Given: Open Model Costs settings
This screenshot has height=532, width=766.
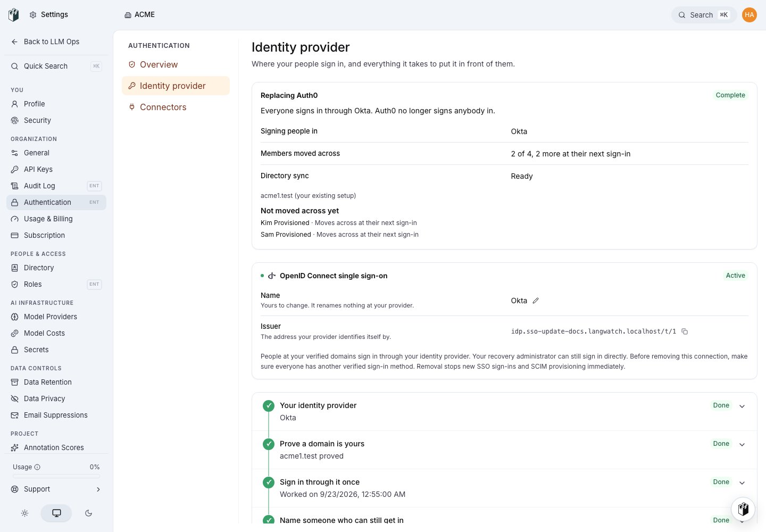Looking at the screenshot, I should pyautogui.click(x=56, y=333).
